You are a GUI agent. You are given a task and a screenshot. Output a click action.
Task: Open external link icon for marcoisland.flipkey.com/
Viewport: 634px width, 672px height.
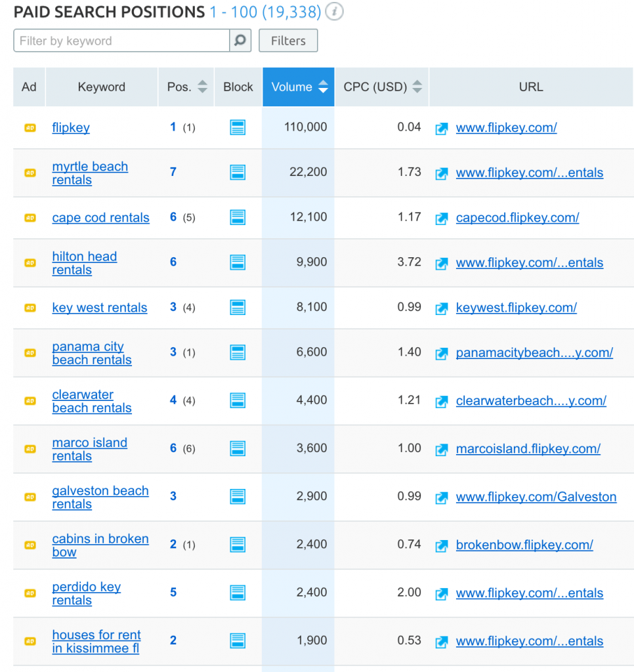[x=442, y=450]
